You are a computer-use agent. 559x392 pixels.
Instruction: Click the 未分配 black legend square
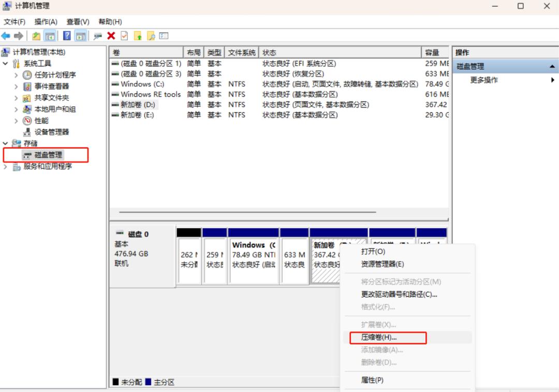tap(114, 381)
